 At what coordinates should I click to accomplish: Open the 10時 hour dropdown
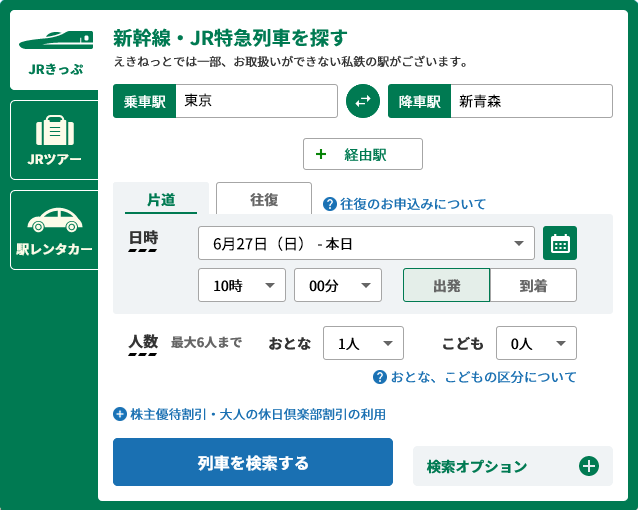point(242,285)
